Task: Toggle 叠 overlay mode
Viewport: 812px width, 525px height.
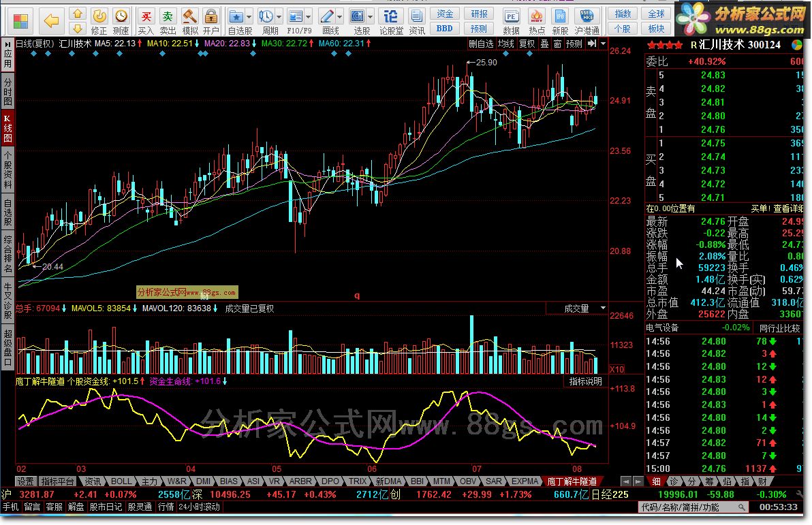Action: click(545, 44)
